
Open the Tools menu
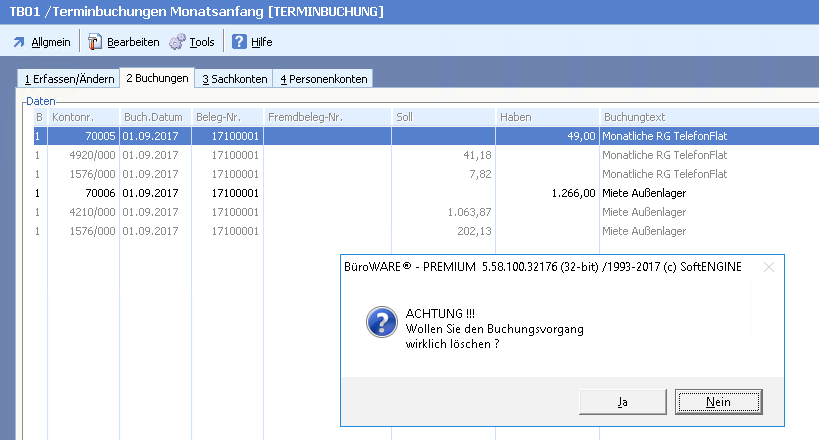201,42
